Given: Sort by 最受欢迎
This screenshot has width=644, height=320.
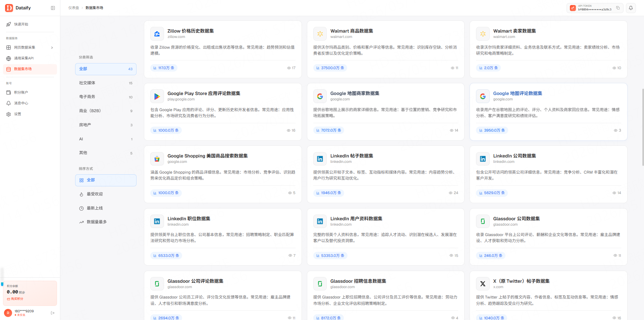Looking at the screenshot, I should 106,194.
